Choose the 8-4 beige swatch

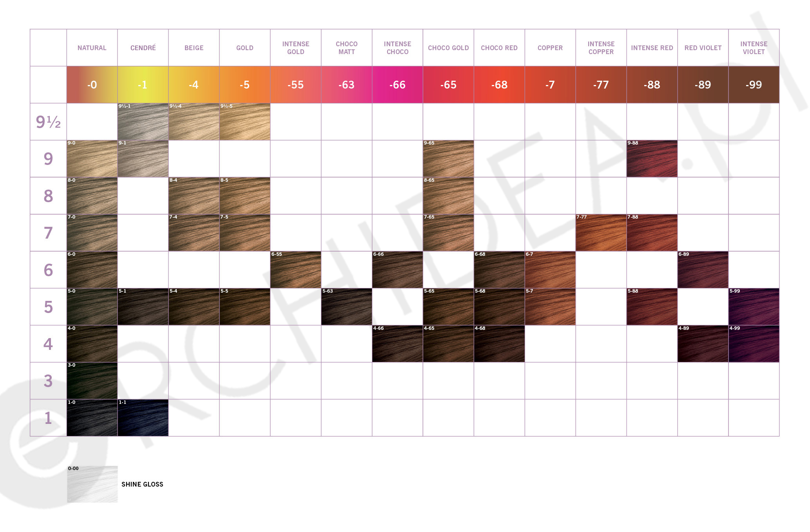coord(194,196)
